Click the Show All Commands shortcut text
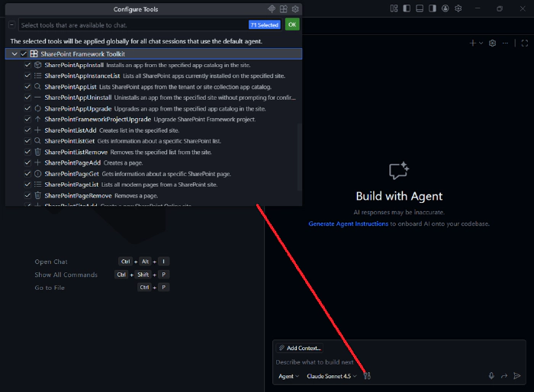 [x=66, y=275]
